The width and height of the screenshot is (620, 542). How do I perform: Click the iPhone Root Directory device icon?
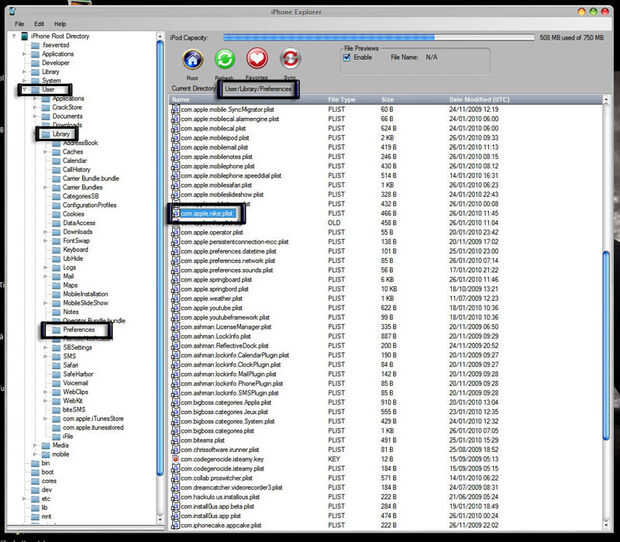25,36
